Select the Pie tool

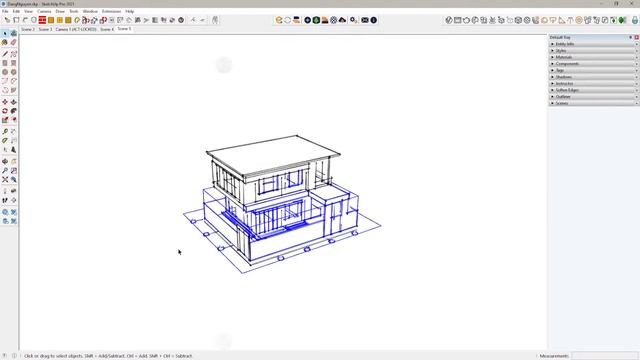coord(13,90)
